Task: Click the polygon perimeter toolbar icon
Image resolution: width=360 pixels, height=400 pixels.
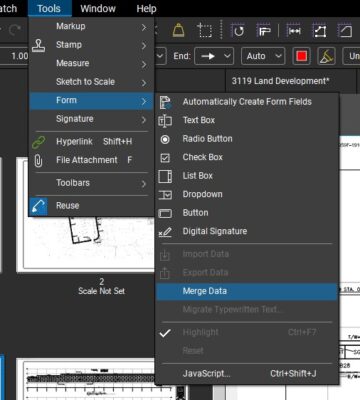Action: pyautogui.click(x=320, y=31)
